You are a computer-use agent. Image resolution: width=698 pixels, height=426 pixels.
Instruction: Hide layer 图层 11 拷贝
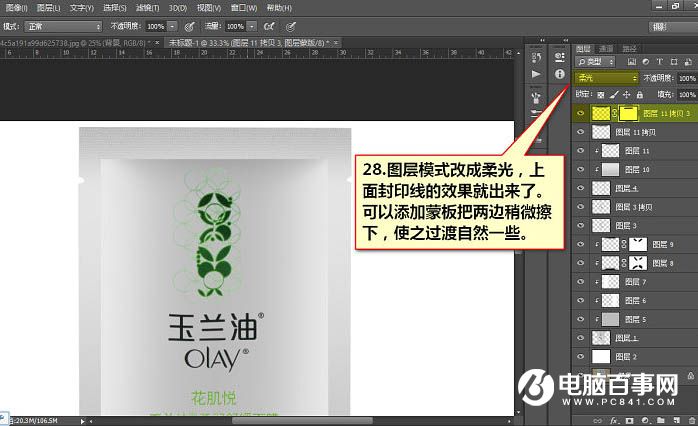click(x=580, y=132)
